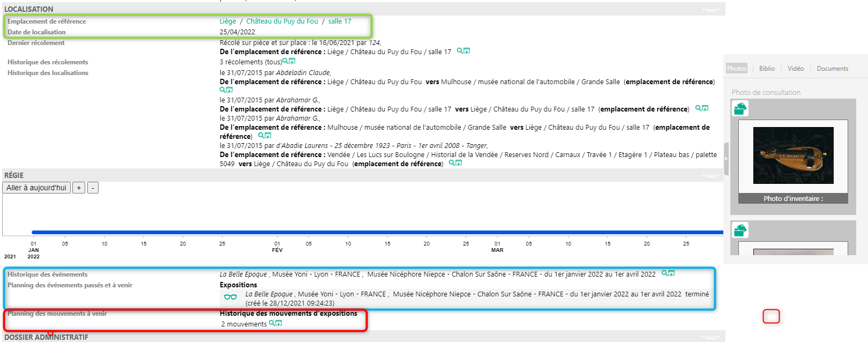Click magnifier icon next to '2 mouvements'
The width and height of the screenshot is (868, 342).
coord(272,323)
